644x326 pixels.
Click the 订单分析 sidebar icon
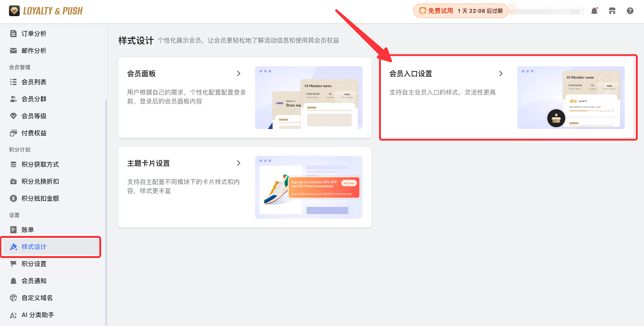pos(13,33)
